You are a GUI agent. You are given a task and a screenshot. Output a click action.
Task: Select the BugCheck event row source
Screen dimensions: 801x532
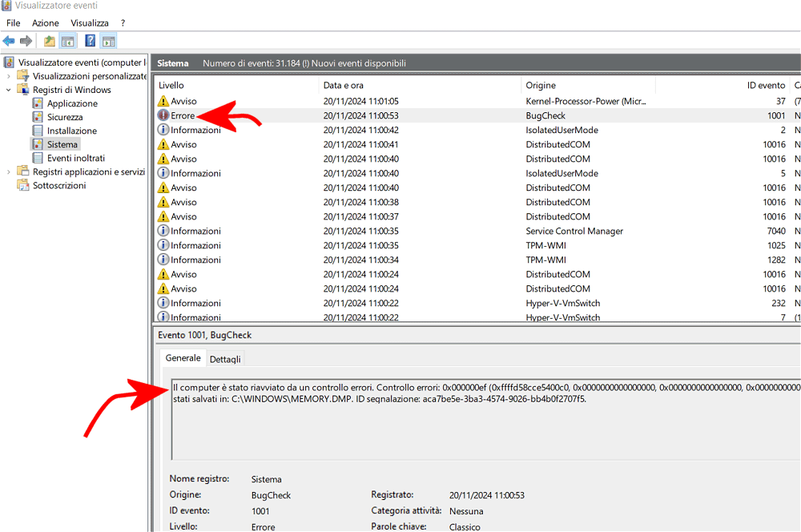tap(545, 115)
